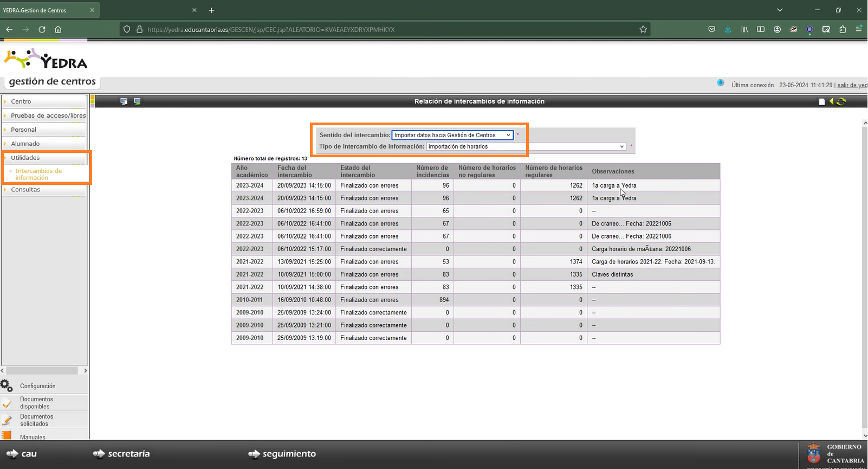Select the row dated 06/10/2022 15:17:00
868x469 pixels.
click(x=476, y=249)
